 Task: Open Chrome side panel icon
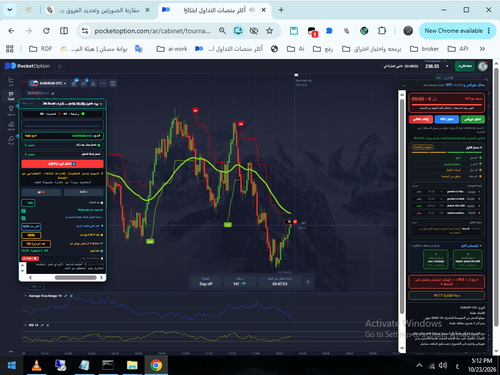pos(64,31)
